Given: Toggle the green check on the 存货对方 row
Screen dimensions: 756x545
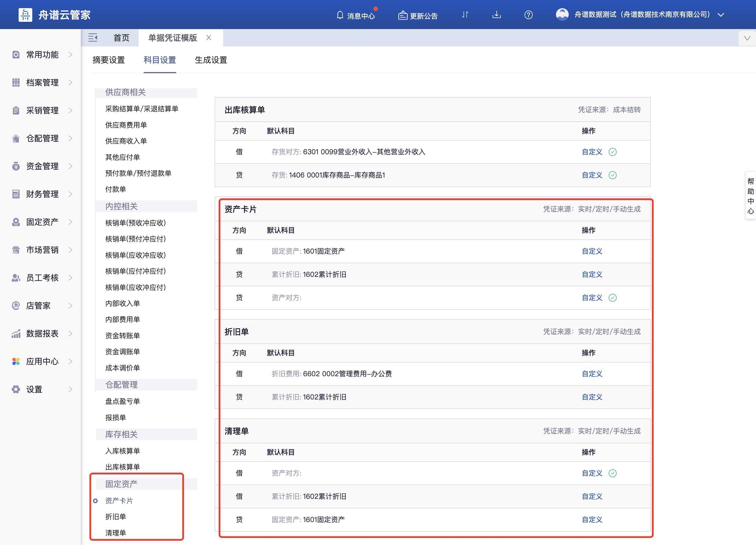Looking at the screenshot, I should pyautogui.click(x=612, y=152).
